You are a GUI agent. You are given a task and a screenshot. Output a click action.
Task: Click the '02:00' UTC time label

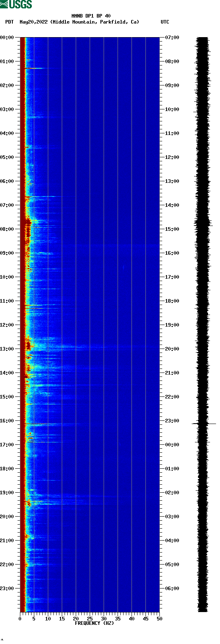tap(172, 493)
